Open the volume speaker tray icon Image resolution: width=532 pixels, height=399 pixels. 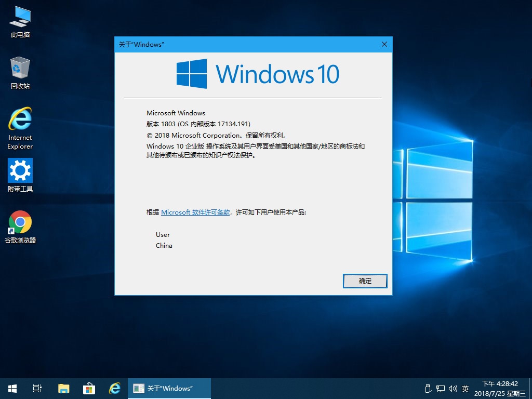(453, 389)
